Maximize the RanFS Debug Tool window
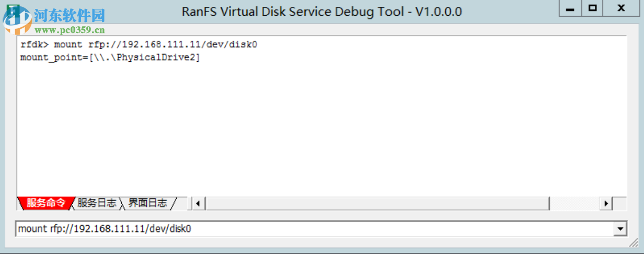This screenshot has height=255, width=644. pos(592,8)
